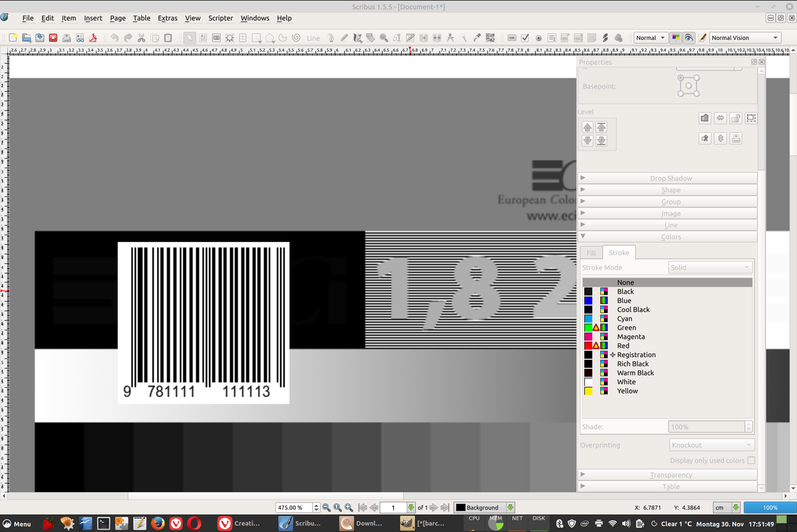Click the Cut scissors icon
The image size is (797, 532).
141,38
